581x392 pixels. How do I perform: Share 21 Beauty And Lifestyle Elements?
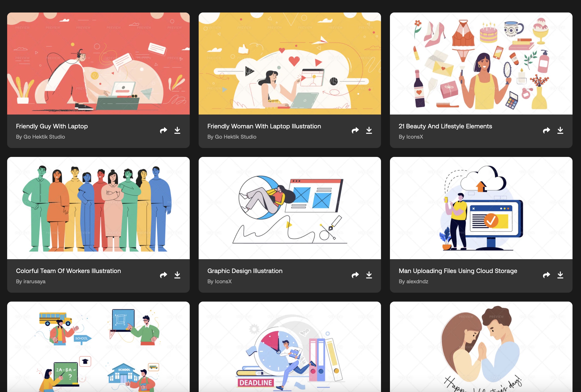click(x=546, y=130)
